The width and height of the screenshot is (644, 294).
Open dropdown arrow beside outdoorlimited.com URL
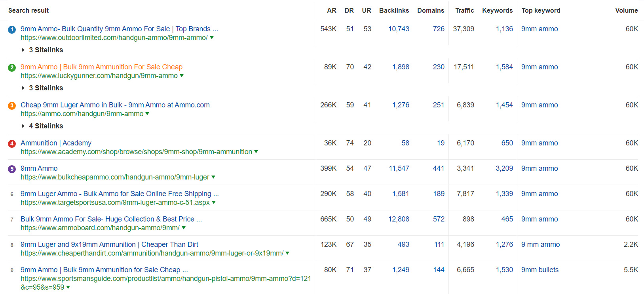(x=212, y=38)
